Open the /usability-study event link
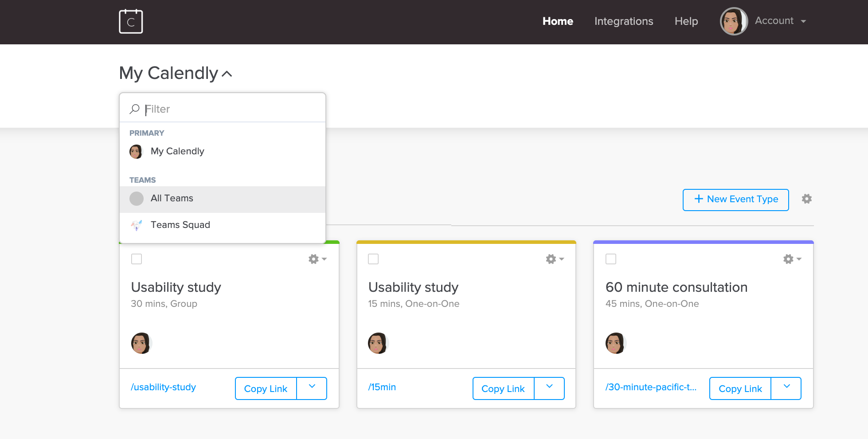 [x=163, y=387]
